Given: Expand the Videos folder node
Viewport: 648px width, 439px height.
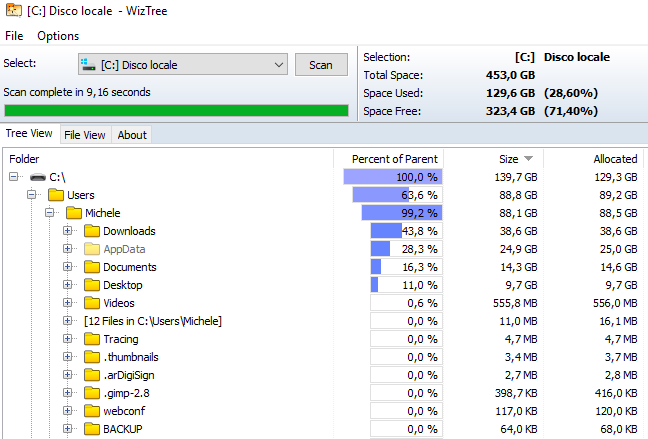Looking at the screenshot, I should (x=67, y=302).
